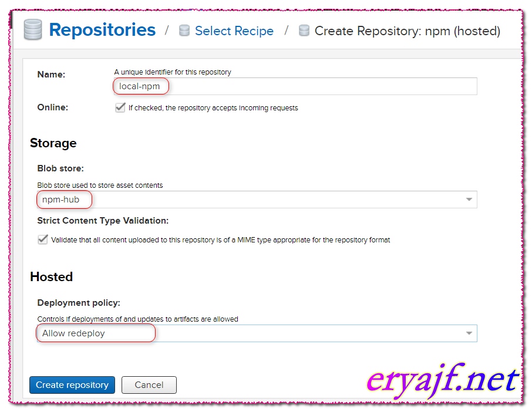The width and height of the screenshot is (532, 412).
Task: Open the Blob store dropdown arrow
Action: point(469,200)
